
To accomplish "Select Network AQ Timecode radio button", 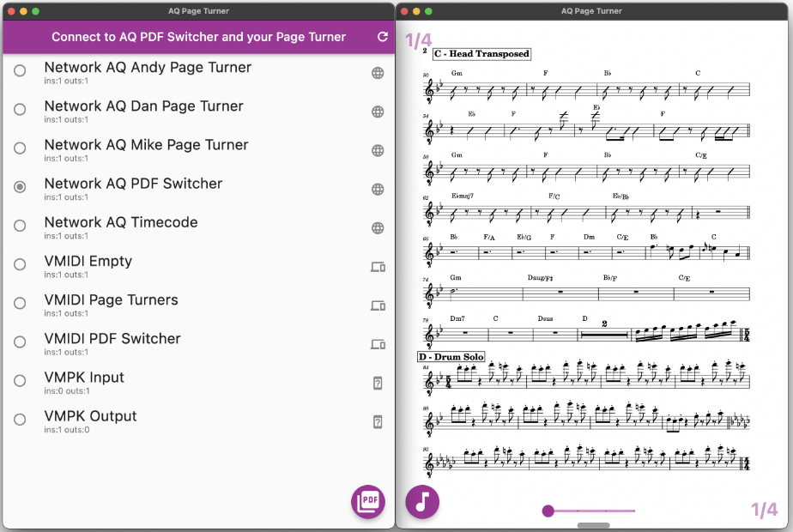I will [x=20, y=226].
